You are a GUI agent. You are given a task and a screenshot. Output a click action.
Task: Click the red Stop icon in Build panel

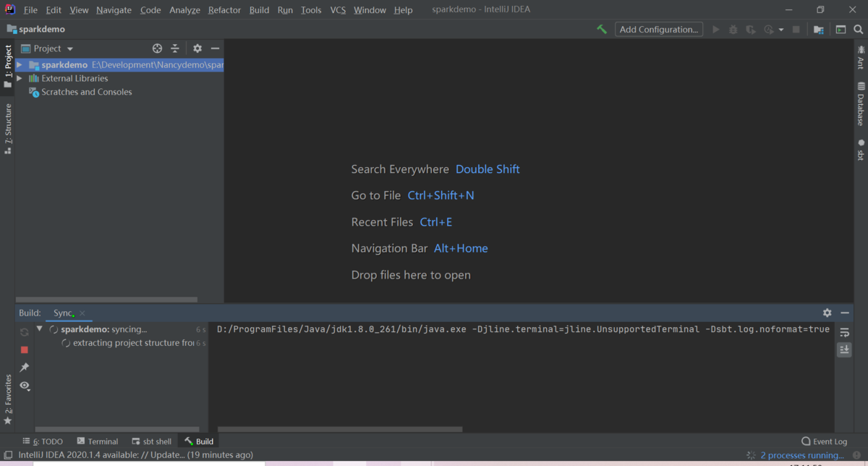tap(25, 349)
